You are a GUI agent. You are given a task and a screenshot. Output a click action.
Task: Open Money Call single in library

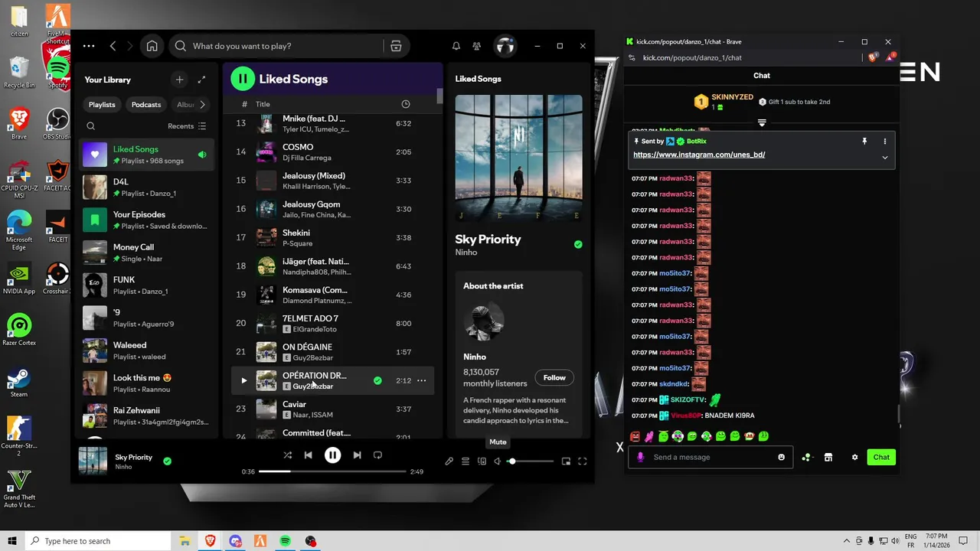tap(146, 253)
